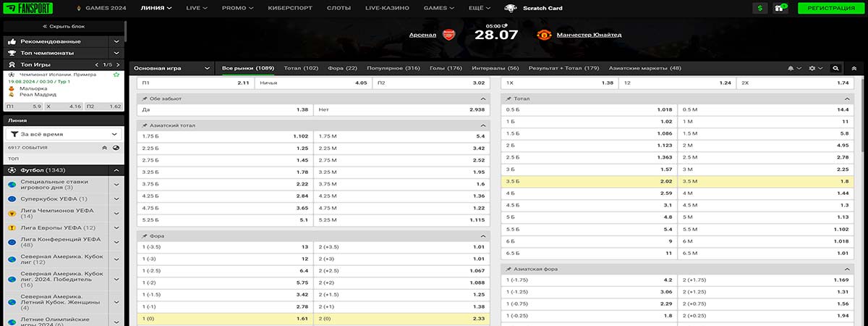The height and width of the screenshot is (326, 868).
Task: Click the РЕГИСТРАЦИЯ button
Action: [x=831, y=8]
